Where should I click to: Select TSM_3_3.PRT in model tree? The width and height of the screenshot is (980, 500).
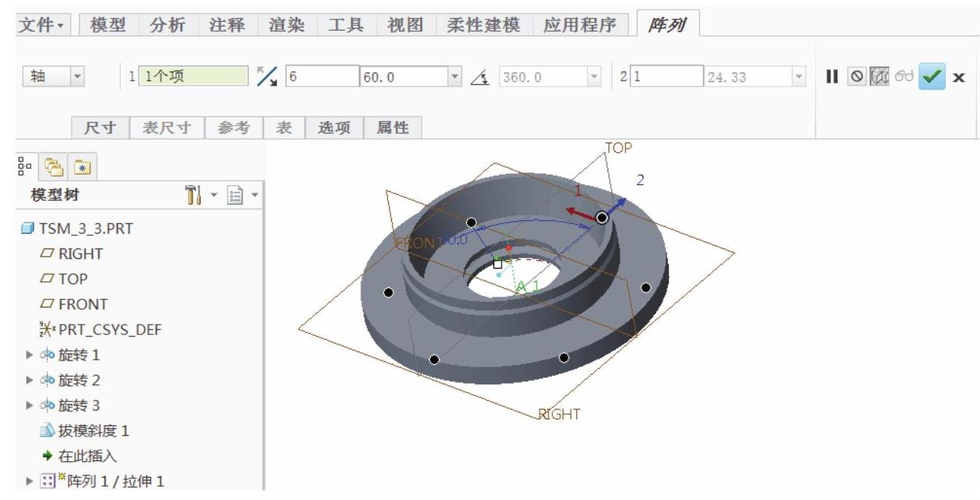click(x=77, y=228)
